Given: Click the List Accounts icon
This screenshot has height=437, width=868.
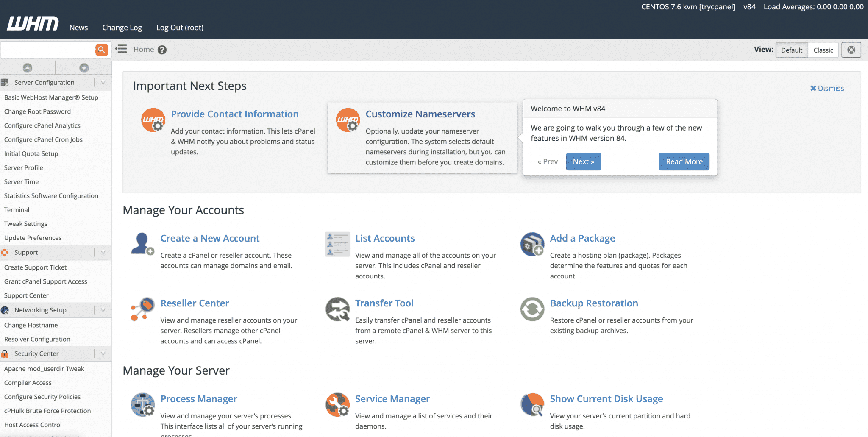Looking at the screenshot, I should [337, 244].
